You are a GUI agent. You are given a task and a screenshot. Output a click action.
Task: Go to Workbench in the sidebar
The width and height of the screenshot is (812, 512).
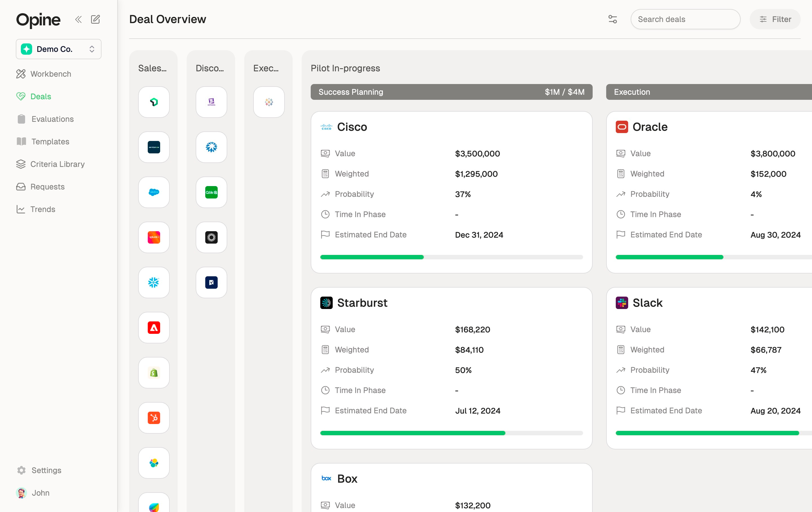point(43,74)
